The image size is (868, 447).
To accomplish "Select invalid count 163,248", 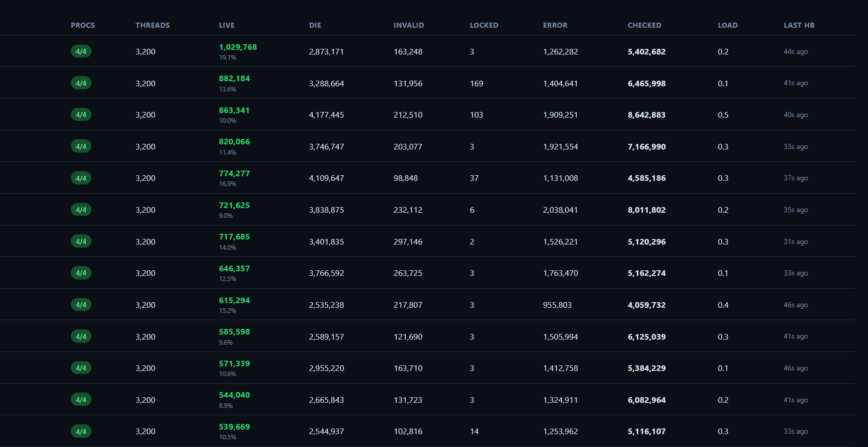I will [408, 52].
